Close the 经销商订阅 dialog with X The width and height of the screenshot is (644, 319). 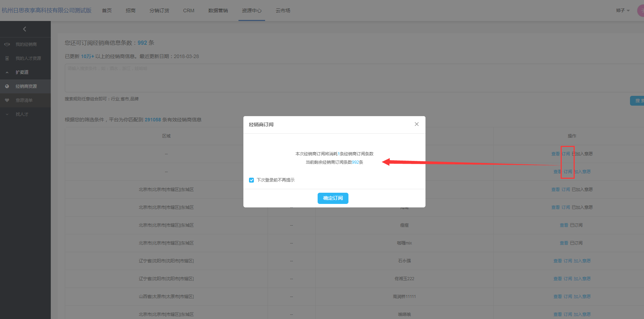tap(416, 124)
